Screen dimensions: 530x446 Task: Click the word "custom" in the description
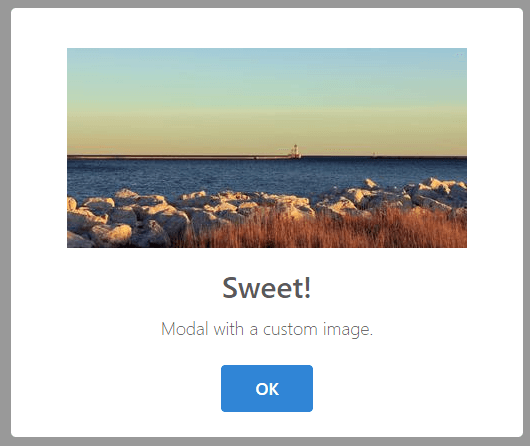pos(290,329)
